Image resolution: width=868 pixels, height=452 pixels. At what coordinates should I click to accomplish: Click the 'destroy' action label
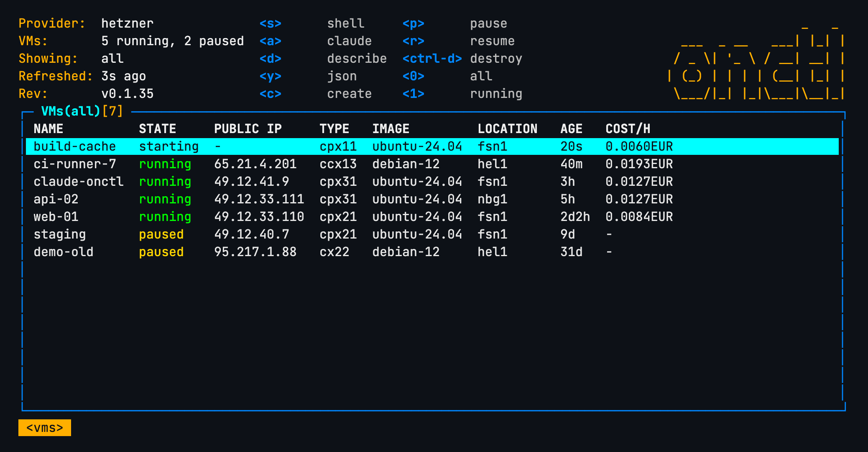point(496,59)
